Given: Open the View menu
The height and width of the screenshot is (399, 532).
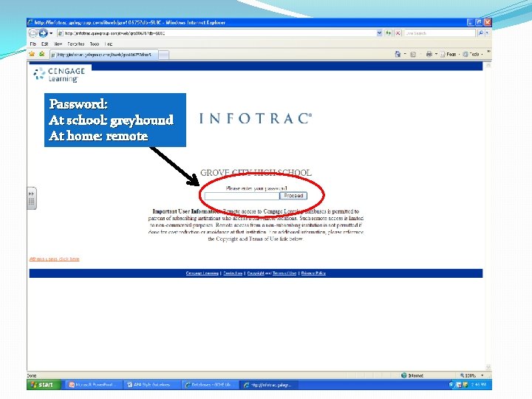Looking at the screenshot, I should [x=58, y=44].
